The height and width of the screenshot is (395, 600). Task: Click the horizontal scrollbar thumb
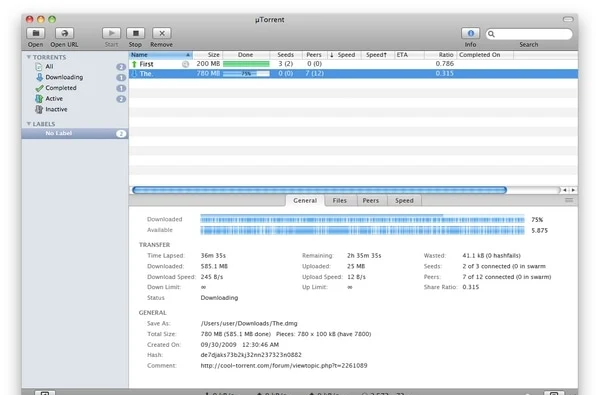tap(320, 190)
